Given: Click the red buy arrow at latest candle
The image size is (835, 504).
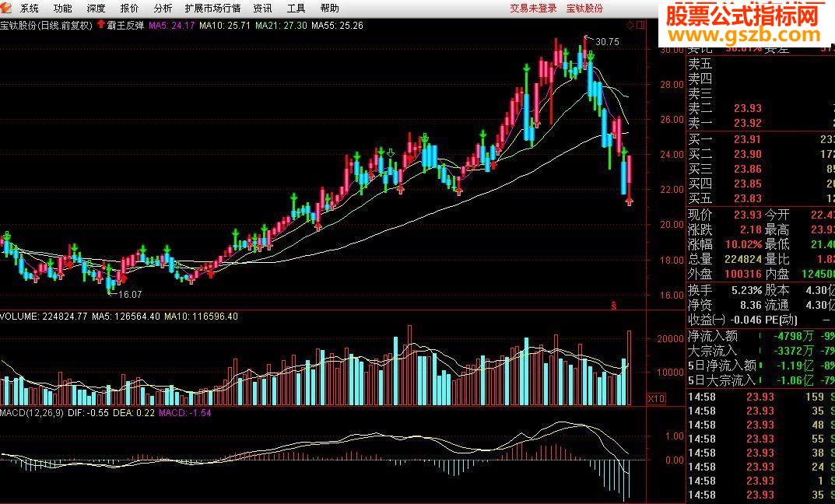Looking at the screenshot, I should point(630,201).
